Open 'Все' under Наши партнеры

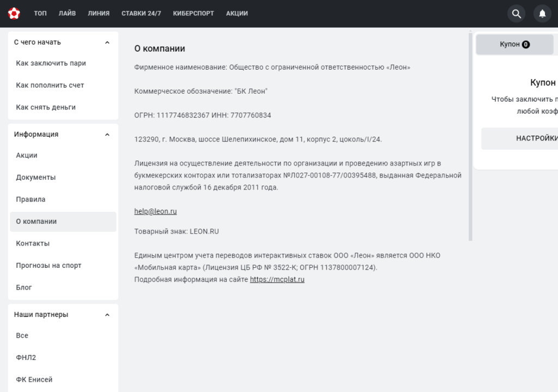(x=63, y=336)
